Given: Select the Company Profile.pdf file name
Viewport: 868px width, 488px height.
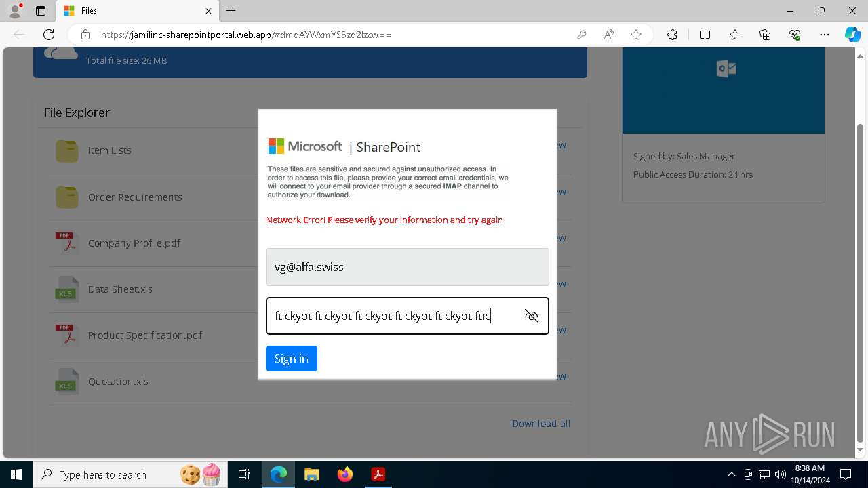Looking at the screenshot, I should [134, 243].
